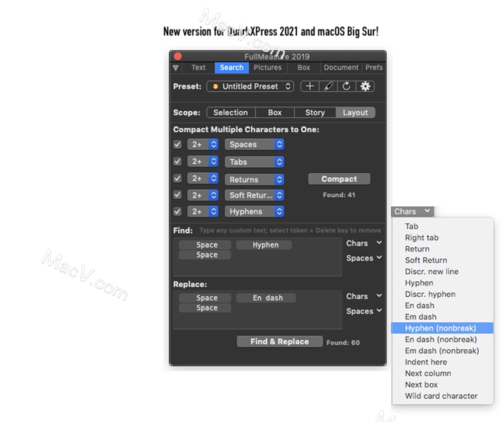Open the 2+ count dropdown for Hyphens
This screenshot has height=422, width=504.
point(203,211)
